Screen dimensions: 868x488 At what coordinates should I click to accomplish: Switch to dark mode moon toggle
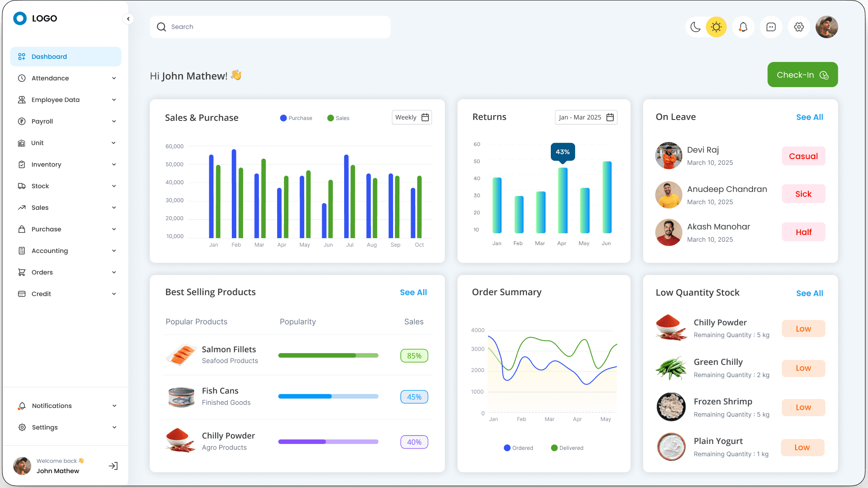695,27
